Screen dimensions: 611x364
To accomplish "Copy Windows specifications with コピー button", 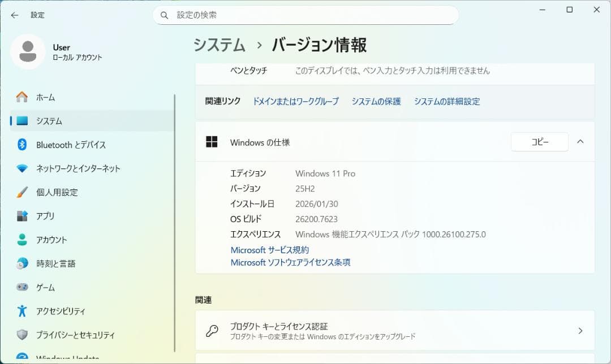I will pos(540,142).
